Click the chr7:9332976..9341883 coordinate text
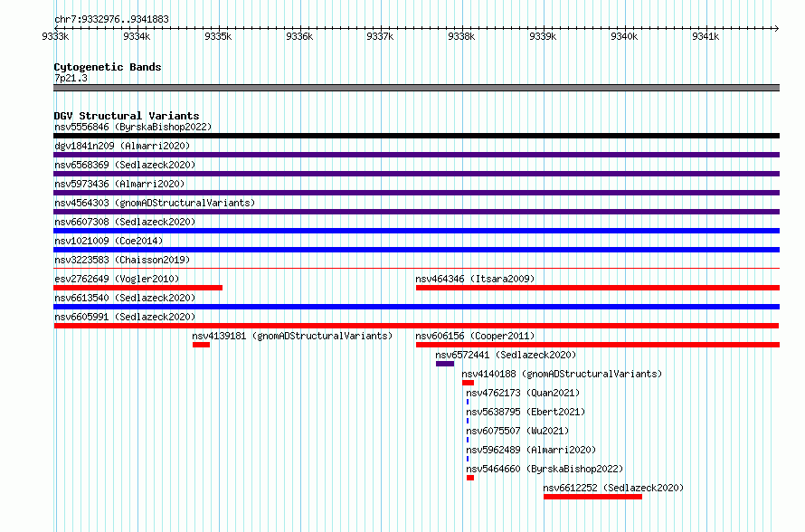This screenshot has width=805, height=532. pyautogui.click(x=111, y=19)
